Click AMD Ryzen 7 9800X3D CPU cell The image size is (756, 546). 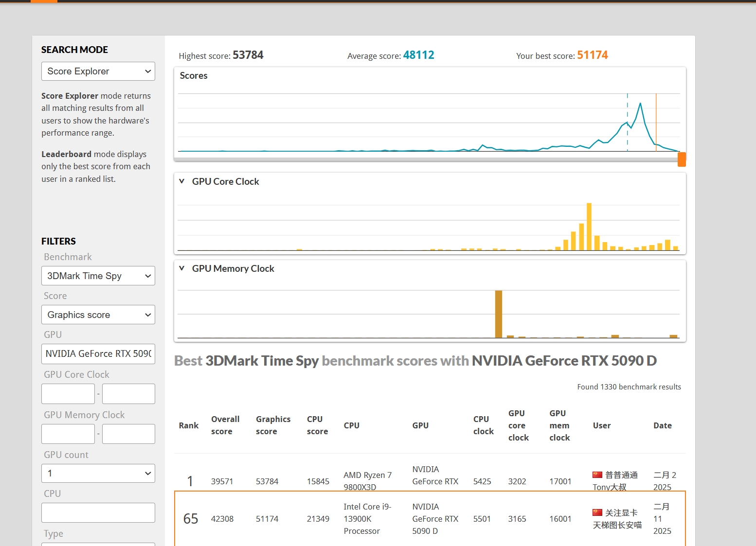[x=367, y=481]
